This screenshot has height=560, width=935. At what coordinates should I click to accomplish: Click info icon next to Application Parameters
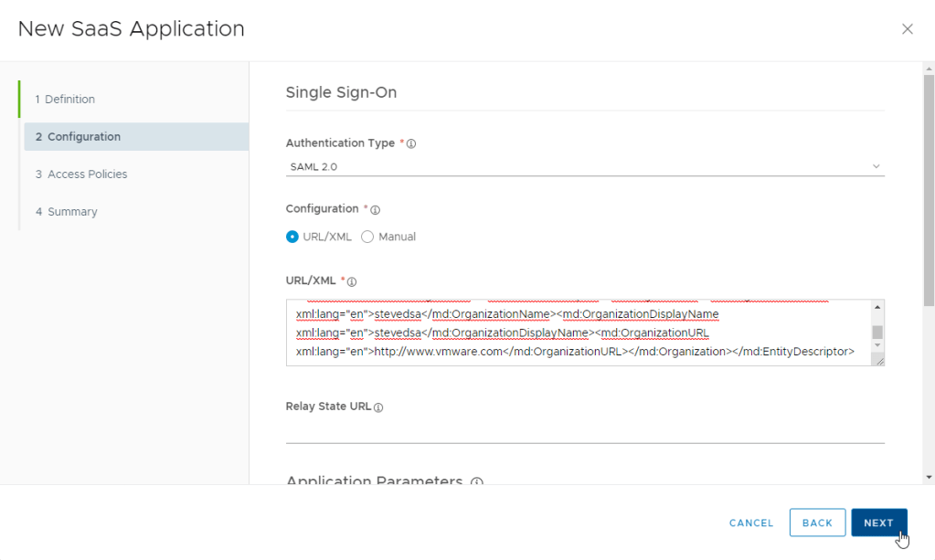pos(476,482)
